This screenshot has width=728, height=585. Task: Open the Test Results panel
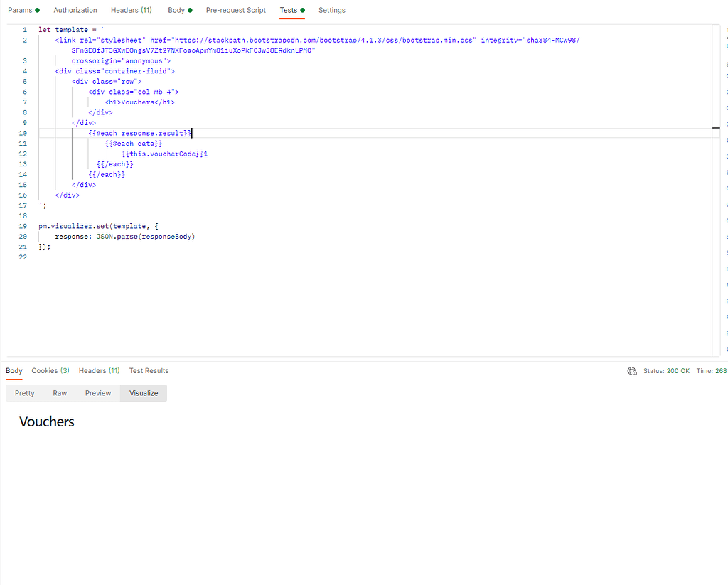pyautogui.click(x=149, y=370)
